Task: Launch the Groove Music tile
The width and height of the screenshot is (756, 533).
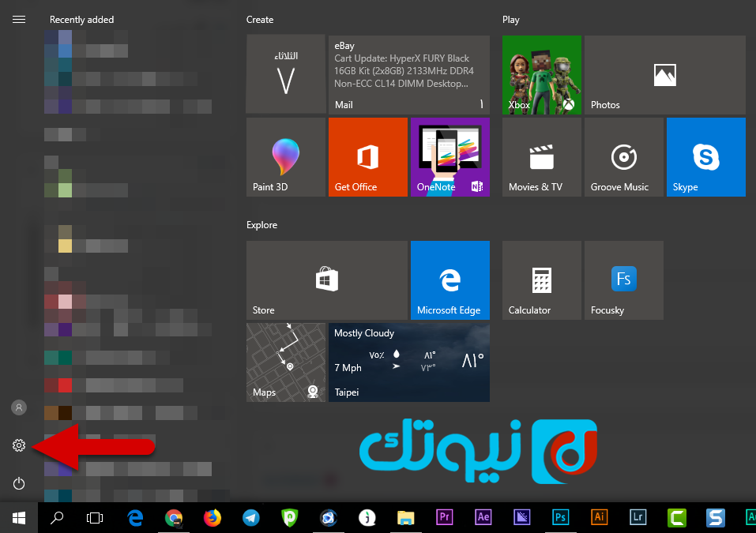Action: [x=624, y=157]
